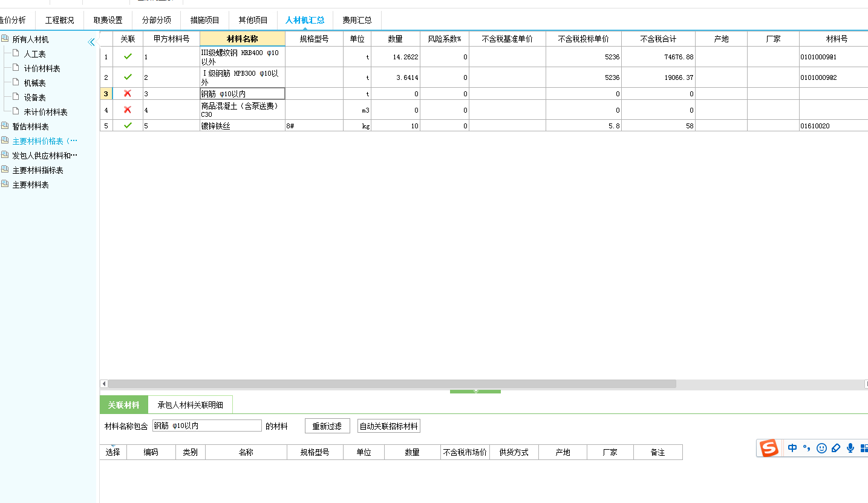Select 主要材料指标表 in sidebar
868x503 pixels.
click(38, 170)
